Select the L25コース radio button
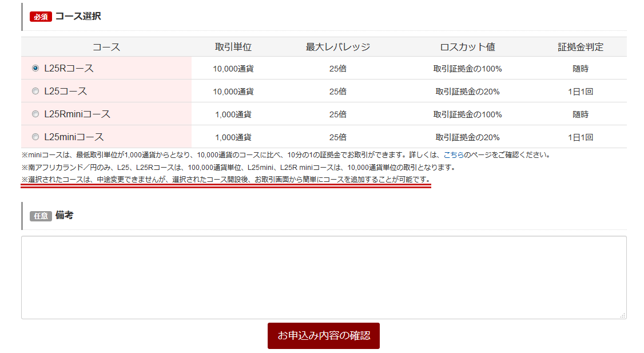 point(35,90)
